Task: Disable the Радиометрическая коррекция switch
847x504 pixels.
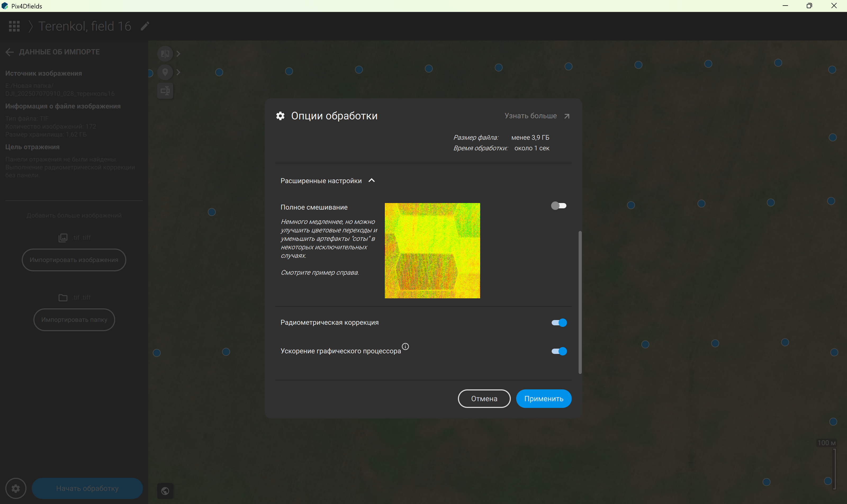Action: (559, 323)
